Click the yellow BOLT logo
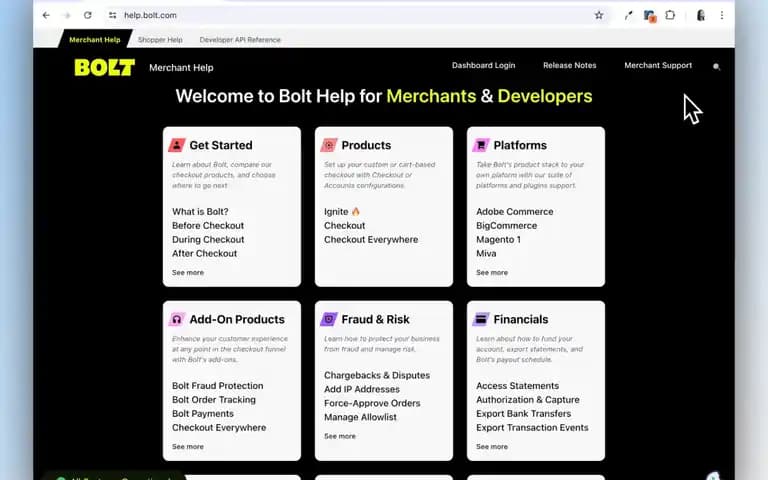This screenshot has width=768, height=480. [104, 67]
